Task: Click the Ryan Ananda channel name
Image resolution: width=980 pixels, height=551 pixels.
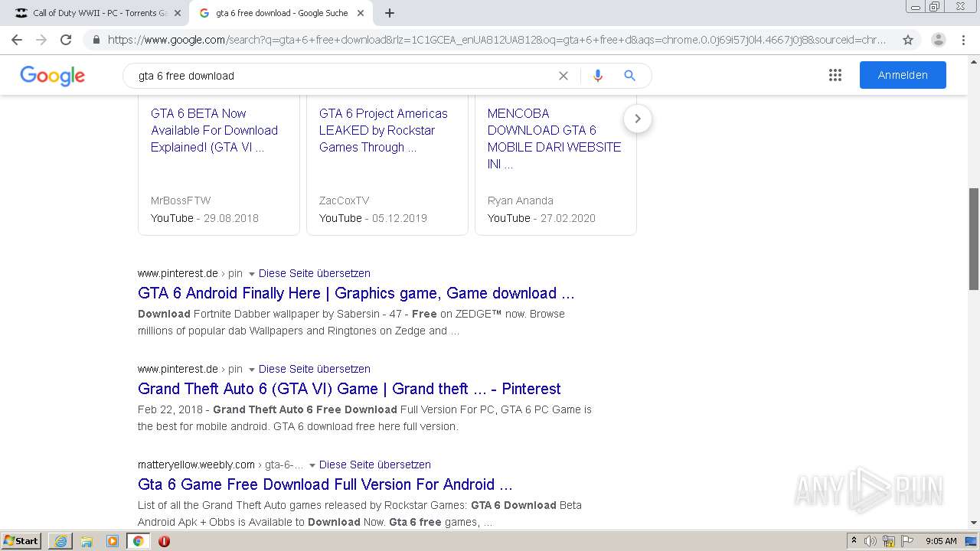Action: (x=521, y=201)
